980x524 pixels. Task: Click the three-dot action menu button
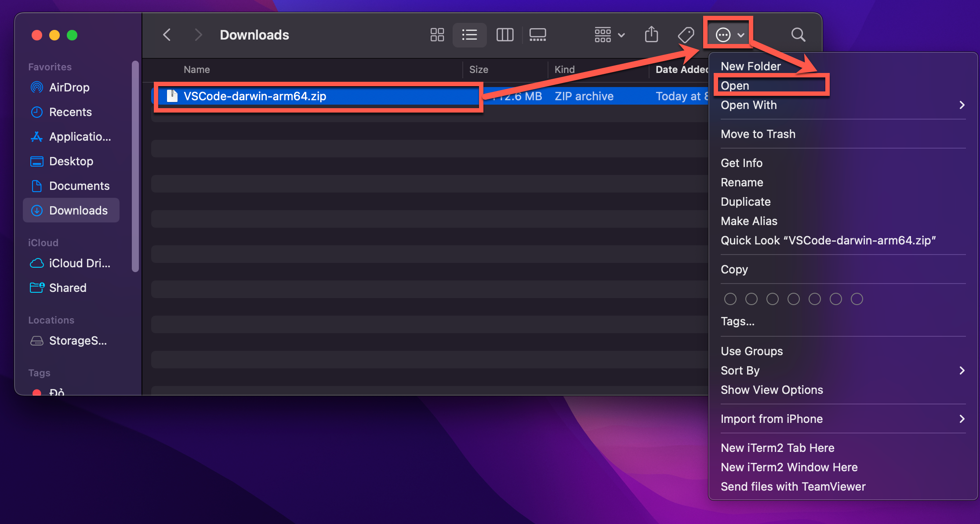tap(726, 35)
